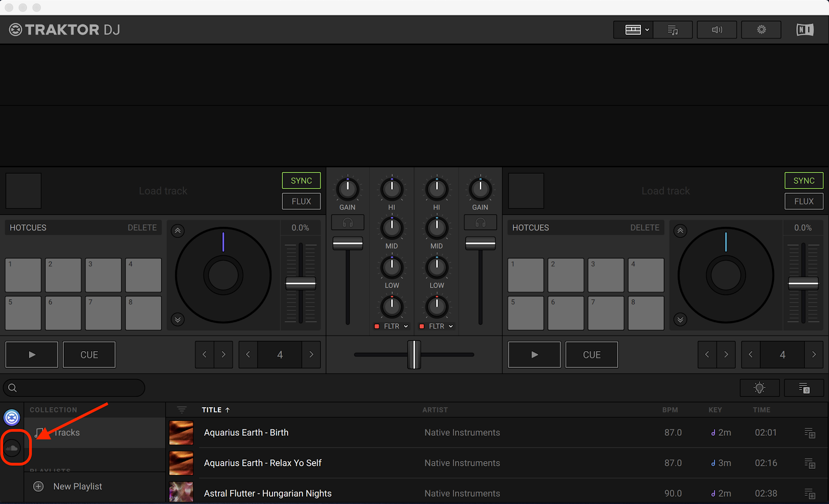
Task: Click the right deck tempo fader
Action: tap(803, 283)
